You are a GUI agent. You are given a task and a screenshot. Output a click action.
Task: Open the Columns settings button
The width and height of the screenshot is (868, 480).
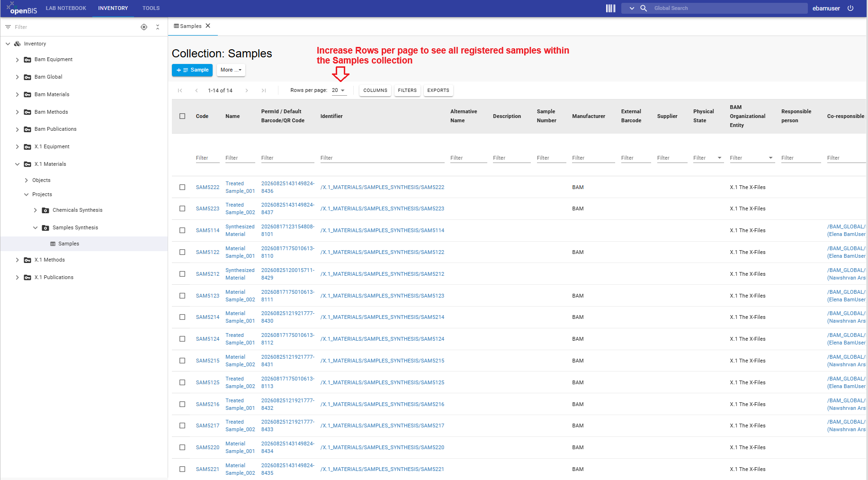coord(376,91)
